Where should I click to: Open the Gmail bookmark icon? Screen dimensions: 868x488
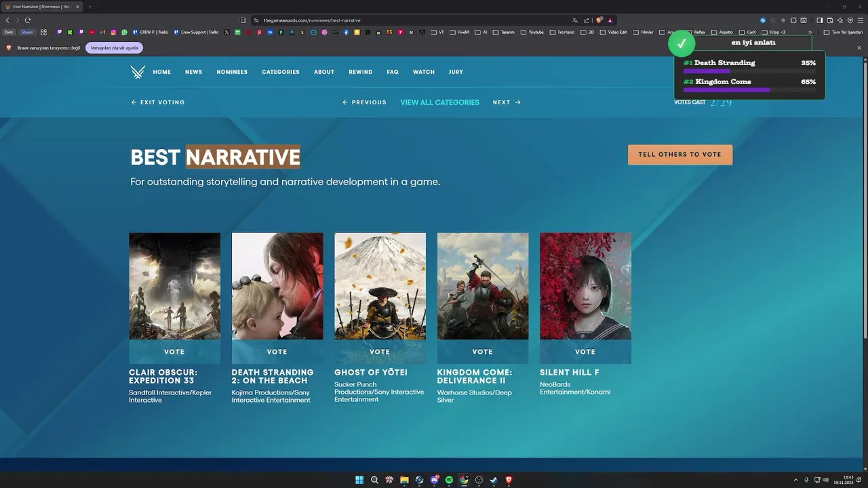pyautogui.click(x=103, y=32)
